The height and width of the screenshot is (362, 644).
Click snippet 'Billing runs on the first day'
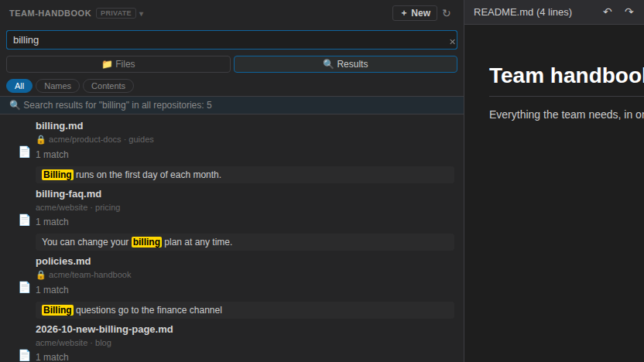pos(245,175)
